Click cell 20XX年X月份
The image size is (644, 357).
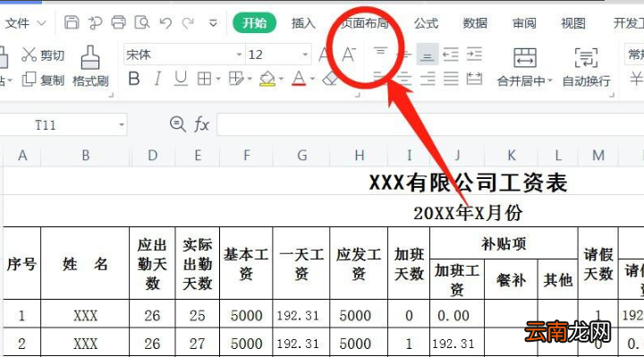tap(468, 213)
